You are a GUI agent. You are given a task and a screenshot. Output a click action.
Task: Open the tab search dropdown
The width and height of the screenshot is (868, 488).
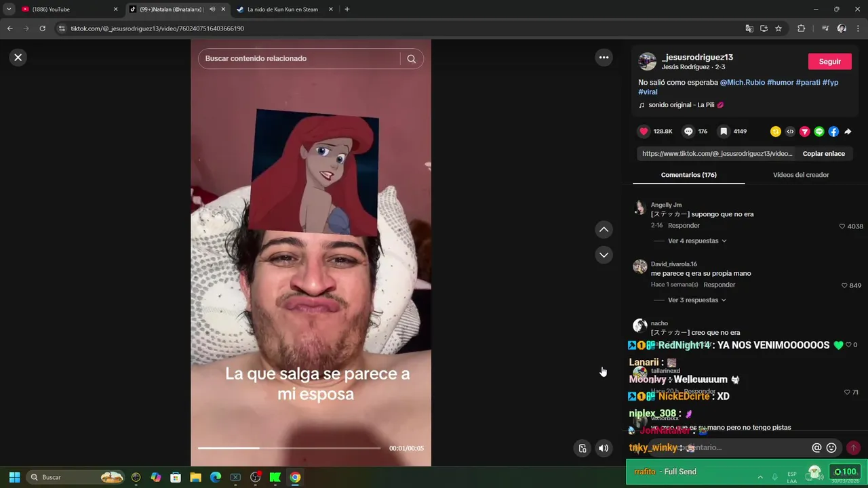9,9
